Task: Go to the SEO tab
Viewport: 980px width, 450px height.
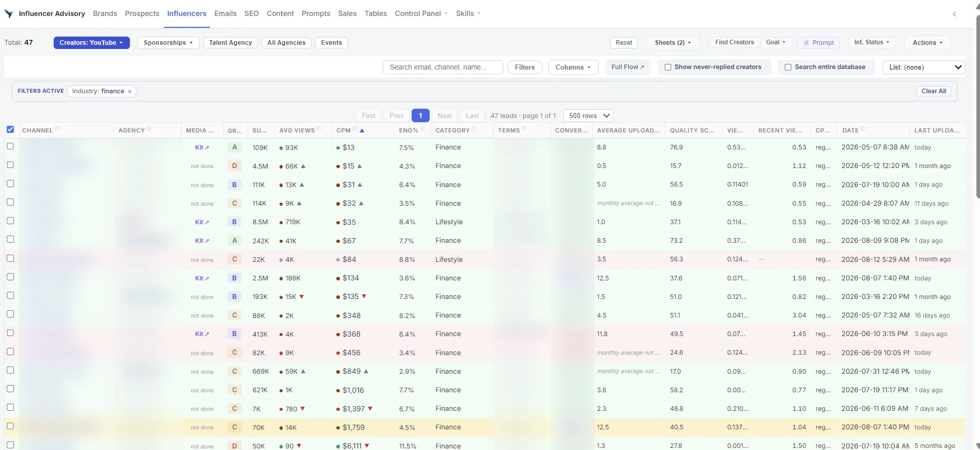Action: (x=251, y=13)
